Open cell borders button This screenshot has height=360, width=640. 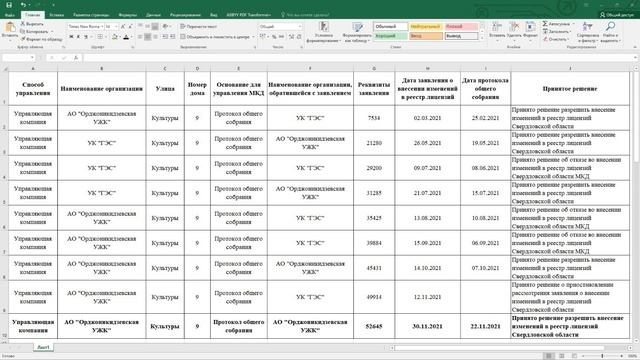tap(100, 37)
